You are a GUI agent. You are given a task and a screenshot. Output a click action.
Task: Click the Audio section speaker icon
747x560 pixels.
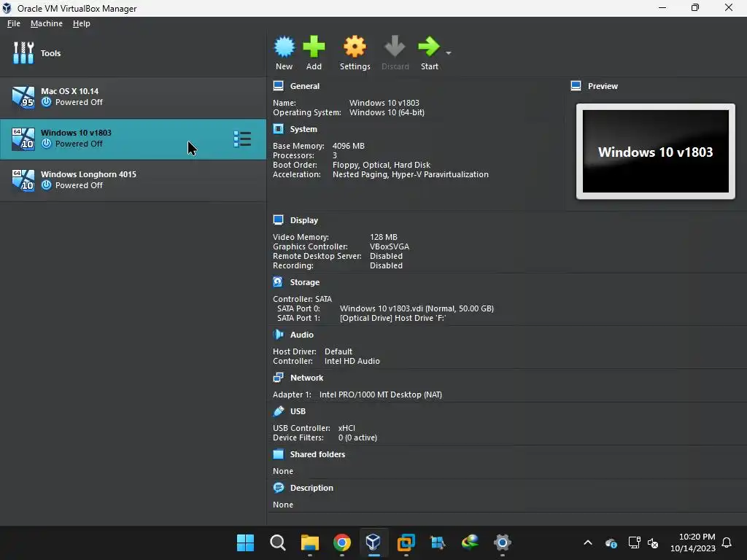[x=278, y=334]
